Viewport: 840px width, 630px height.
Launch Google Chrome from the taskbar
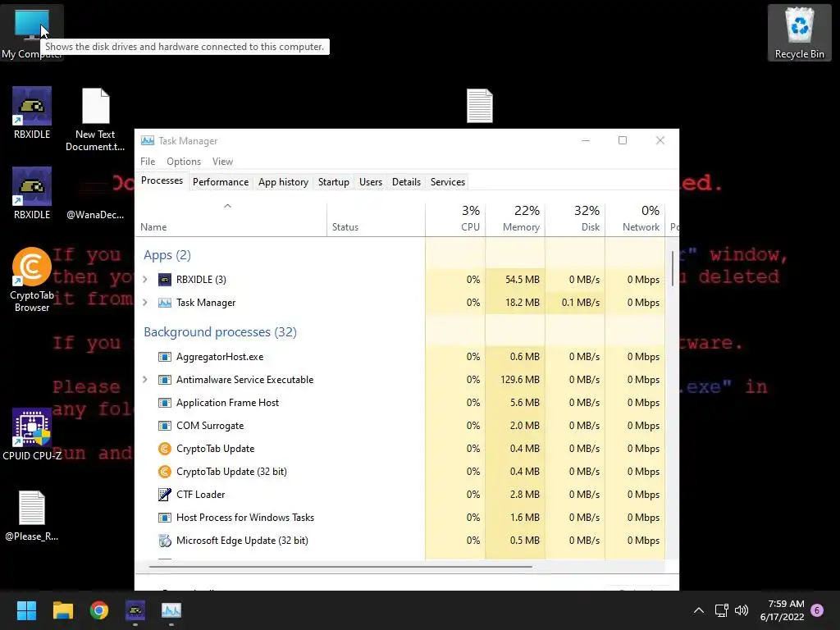point(99,610)
